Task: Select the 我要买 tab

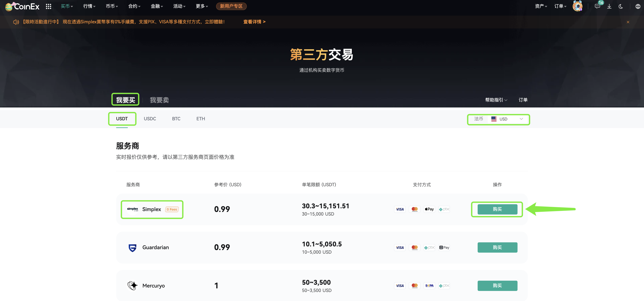Action: pos(125,100)
